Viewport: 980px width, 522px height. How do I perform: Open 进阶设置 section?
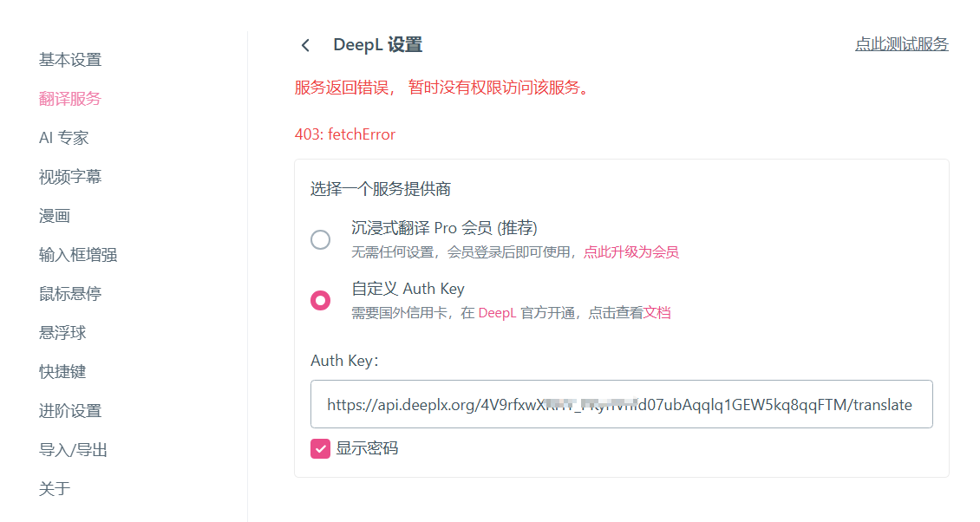pyautogui.click(x=70, y=411)
